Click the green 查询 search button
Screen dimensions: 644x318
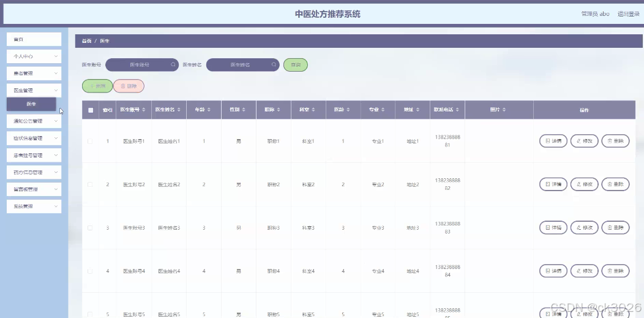pyautogui.click(x=296, y=65)
